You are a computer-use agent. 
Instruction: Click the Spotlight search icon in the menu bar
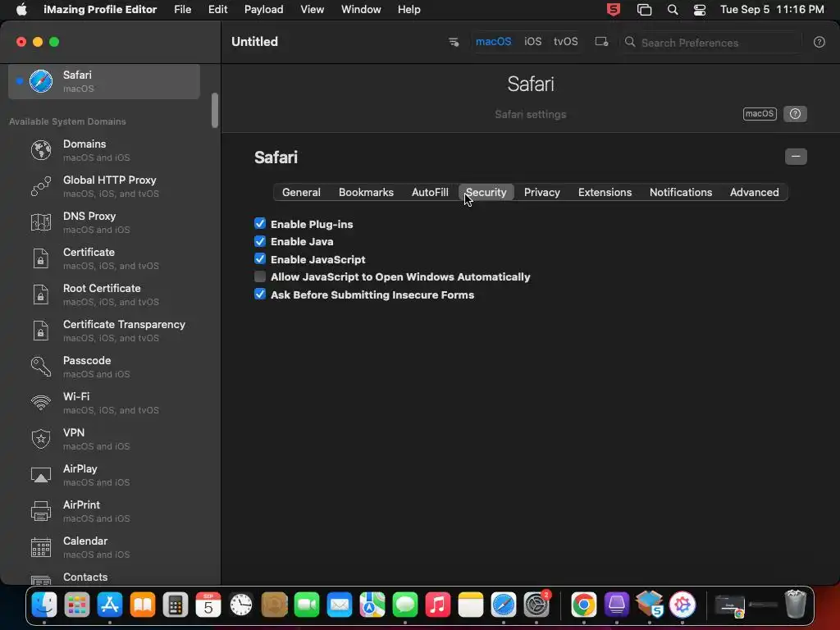point(673,10)
